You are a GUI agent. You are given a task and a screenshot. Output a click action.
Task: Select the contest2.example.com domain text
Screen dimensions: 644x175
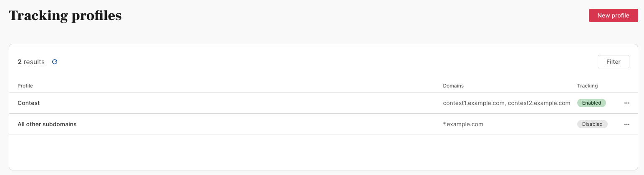click(x=539, y=103)
